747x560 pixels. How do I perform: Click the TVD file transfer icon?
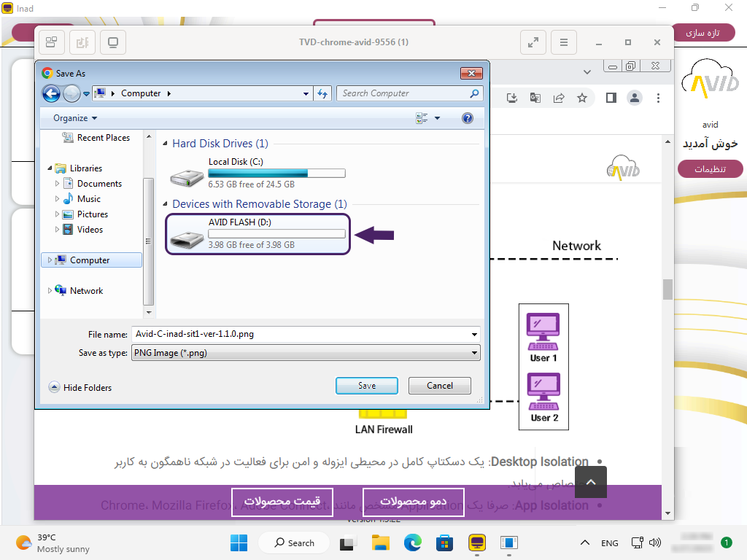coord(82,42)
